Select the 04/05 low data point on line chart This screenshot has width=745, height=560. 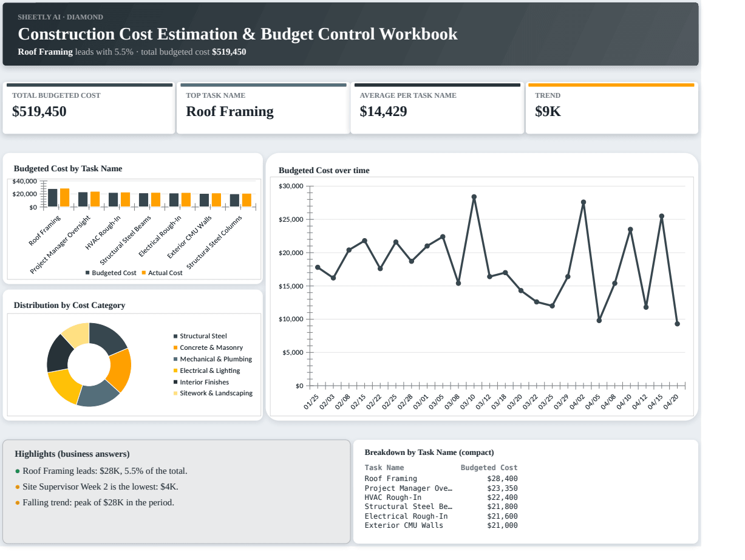pos(599,321)
